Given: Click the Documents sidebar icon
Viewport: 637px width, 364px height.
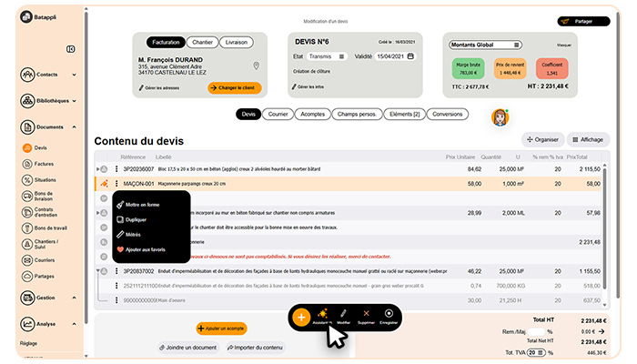Looking at the screenshot, I should coord(27,127).
